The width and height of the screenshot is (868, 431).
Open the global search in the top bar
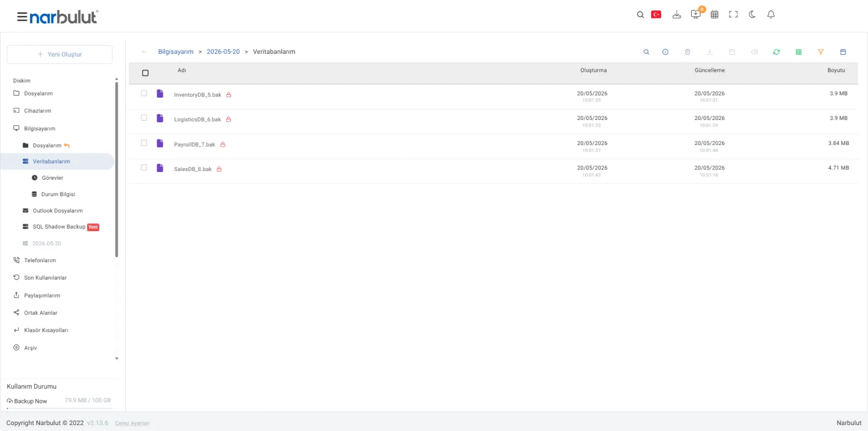tap(640, 15)
